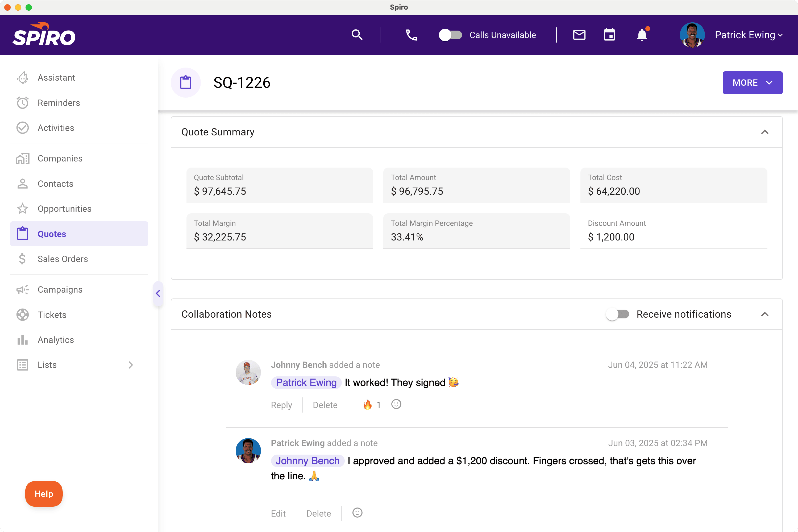Click Johnny Bench's avatar on note
This screenshot has height=532, width=798.
[x=248, y=372]
